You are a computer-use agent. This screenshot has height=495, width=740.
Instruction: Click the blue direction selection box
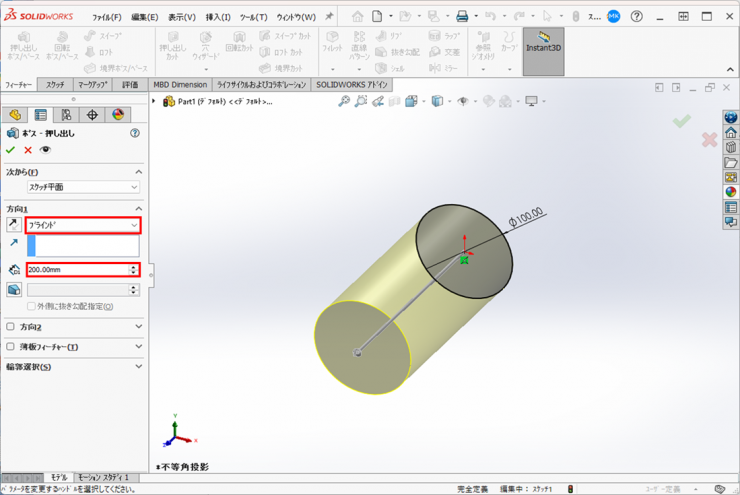(83, 246)
